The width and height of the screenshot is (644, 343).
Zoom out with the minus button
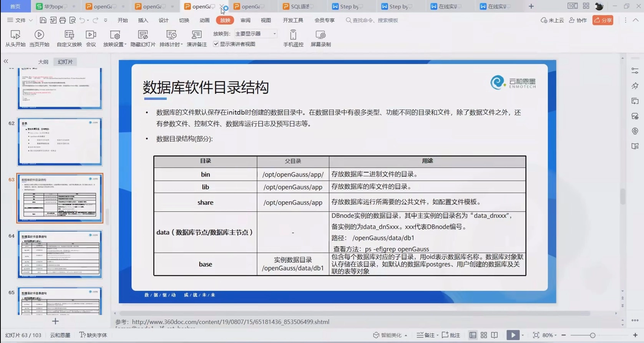click(x=563, y=335)
